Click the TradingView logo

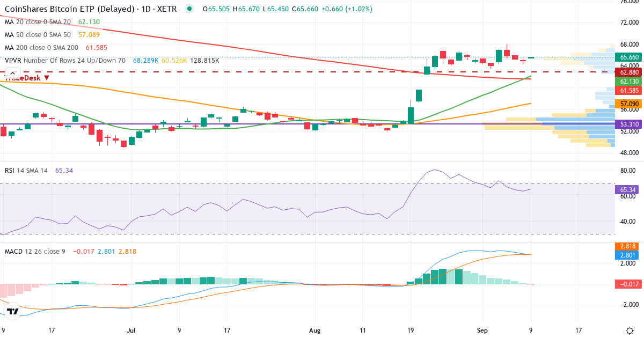click(13, 311)
